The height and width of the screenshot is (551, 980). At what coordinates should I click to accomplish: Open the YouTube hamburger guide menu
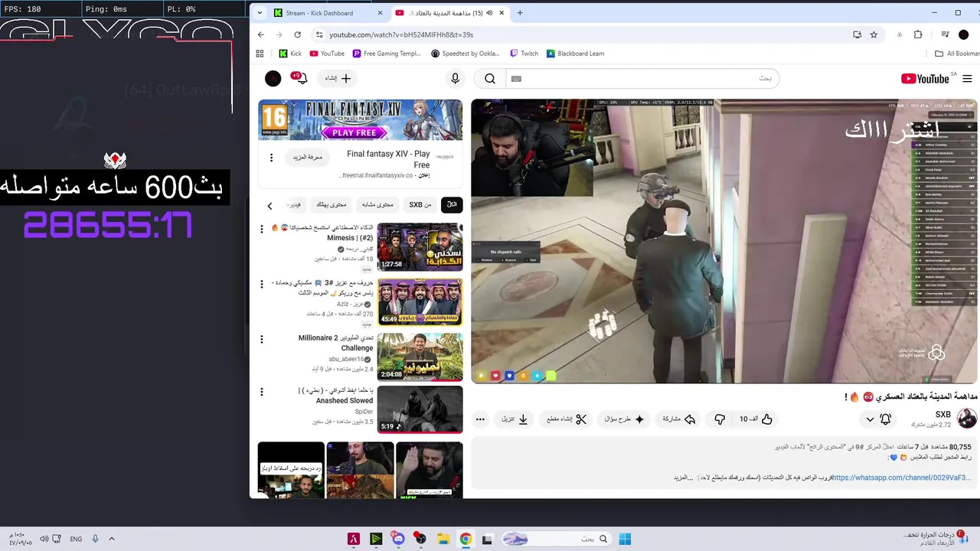tap(968, 78)
